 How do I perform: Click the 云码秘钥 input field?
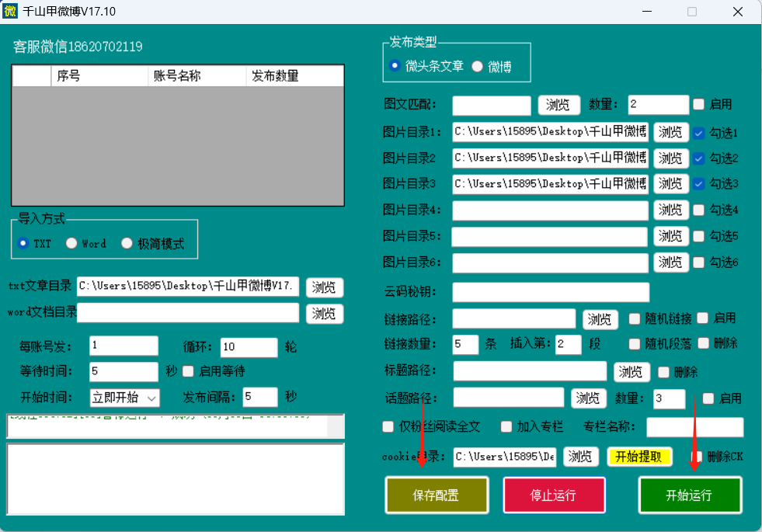tap(550, 292)
